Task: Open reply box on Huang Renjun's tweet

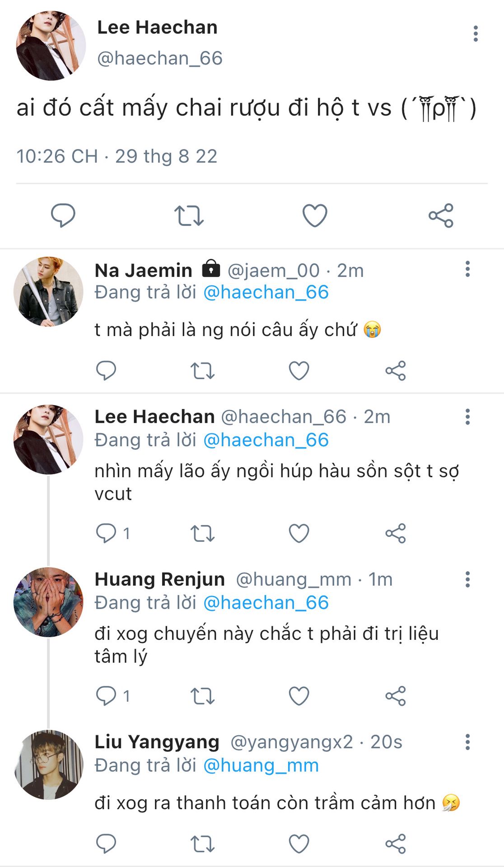Action: point(107,696)
